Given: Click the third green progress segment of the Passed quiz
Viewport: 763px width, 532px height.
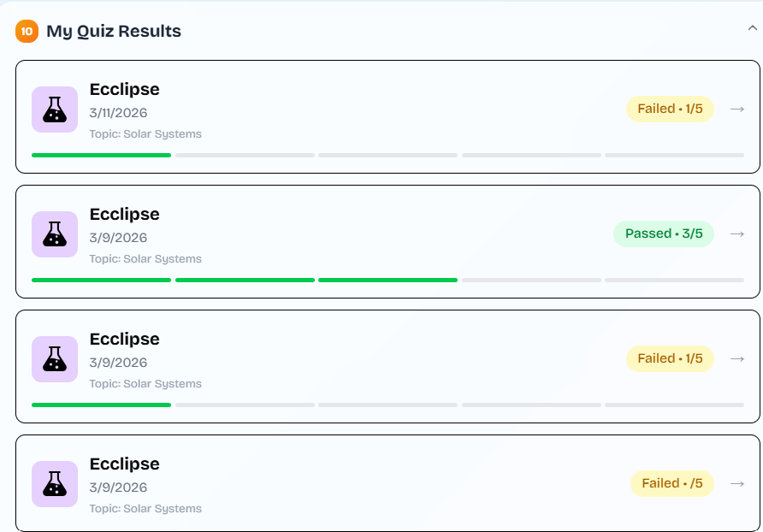Looking at the screenshot, I should (x=387, y=280).
